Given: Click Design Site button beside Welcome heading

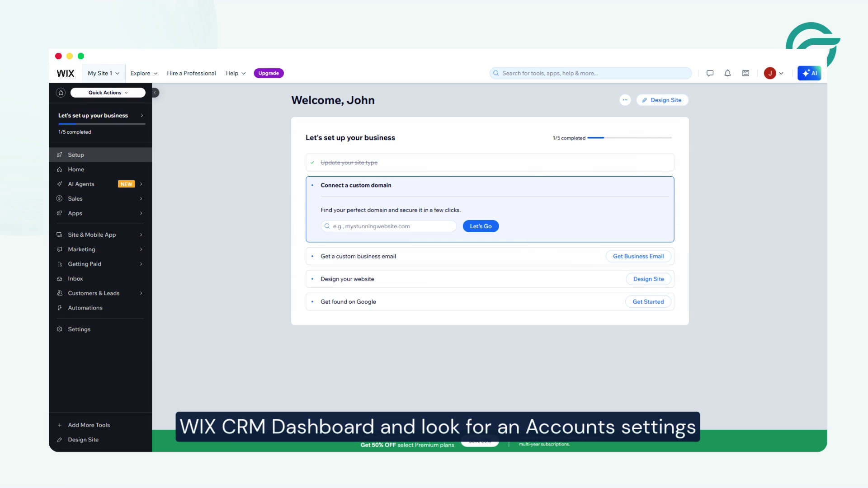Looking at the screenshot, I should pos(662,100).
